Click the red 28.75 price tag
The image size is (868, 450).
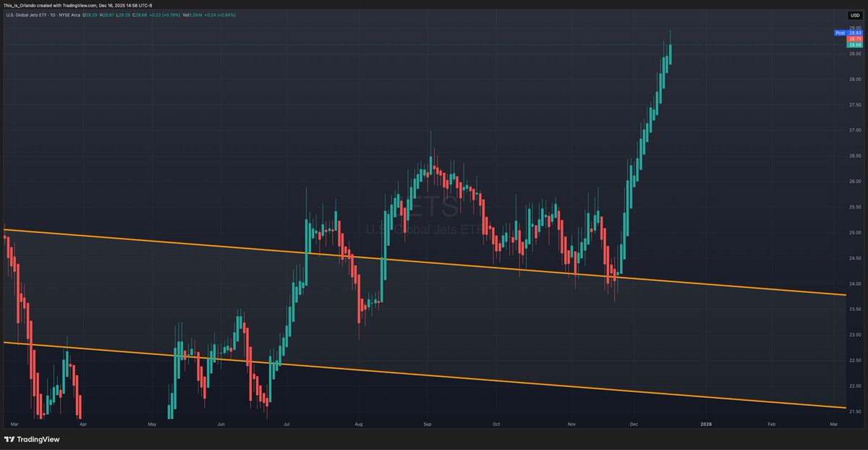854,38
